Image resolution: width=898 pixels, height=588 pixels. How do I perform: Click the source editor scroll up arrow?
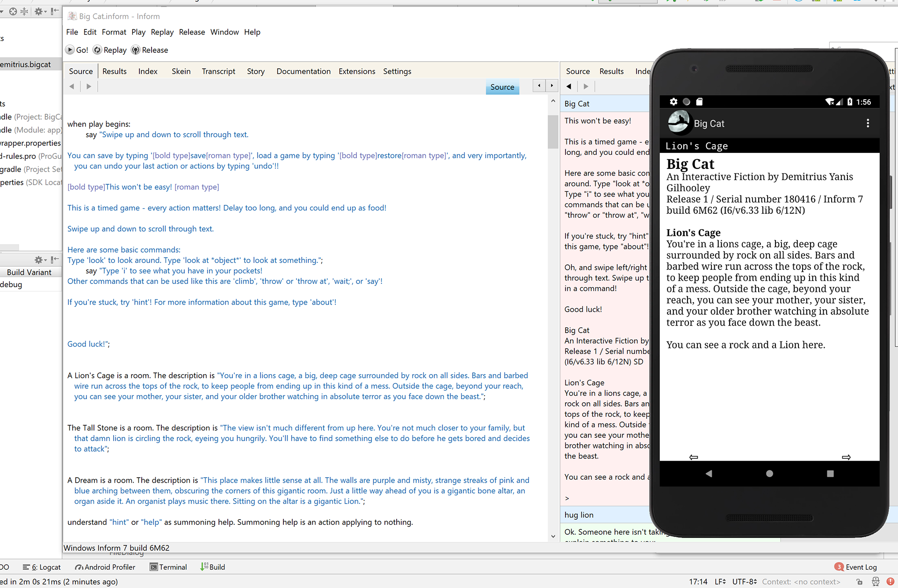point(553,101)
